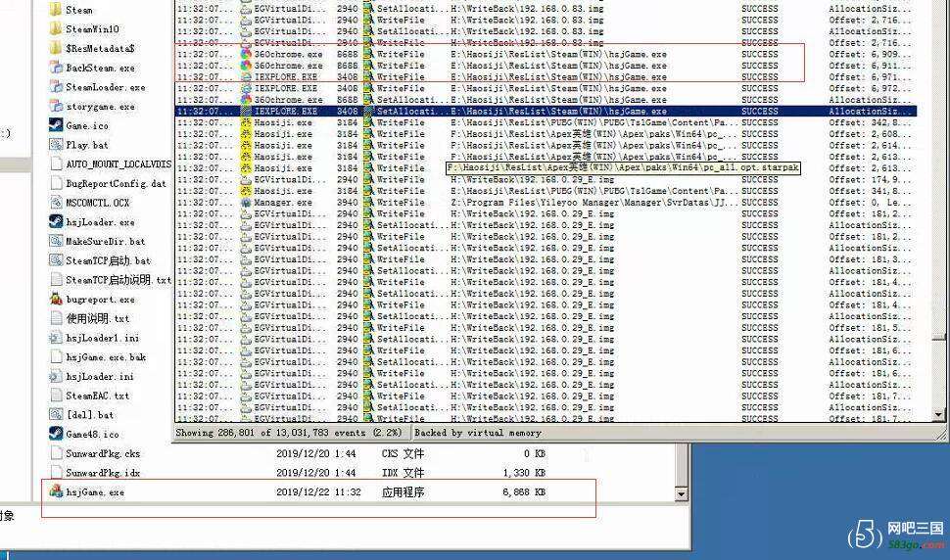Screen dimensions: 950x560
Task: Click hsjGame.exe modified date 2019/12/22 11:32
Action: 318,492
